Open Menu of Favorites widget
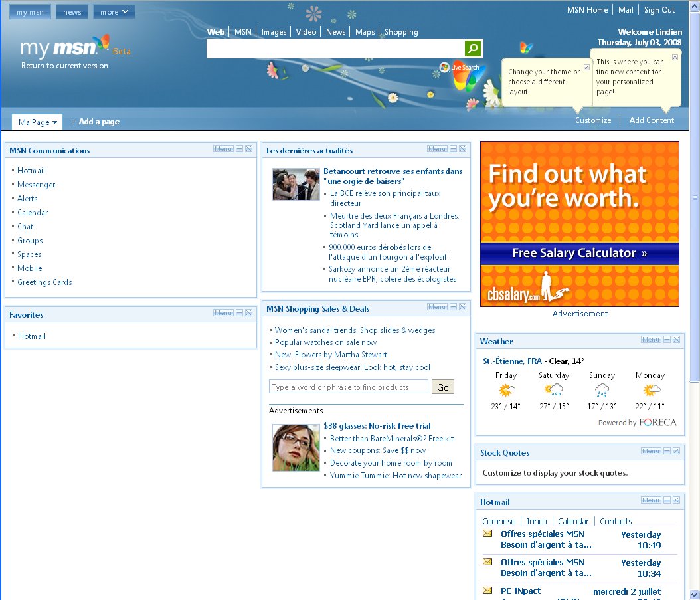Screen dimensions: 700x600 pos(223,313)
